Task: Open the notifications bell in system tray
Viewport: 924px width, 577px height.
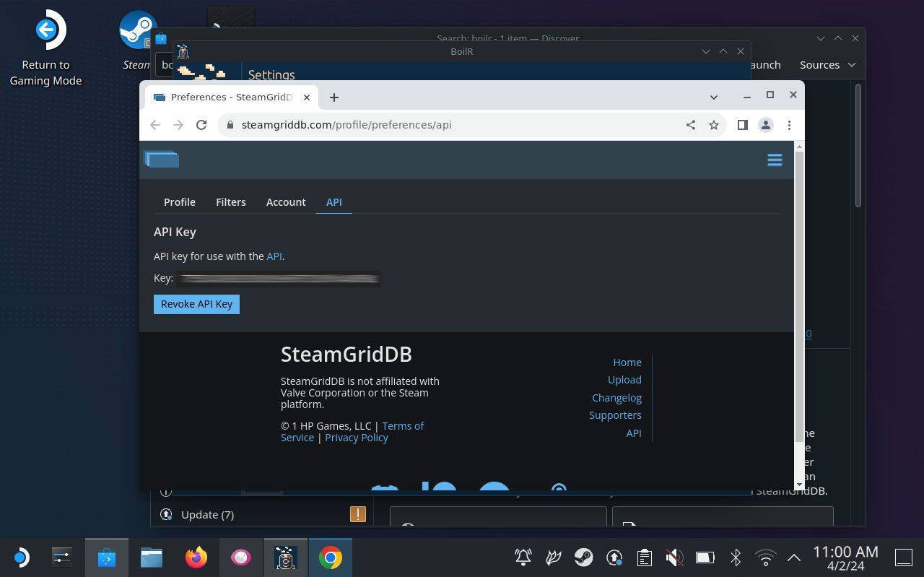Action: (523, 558)
